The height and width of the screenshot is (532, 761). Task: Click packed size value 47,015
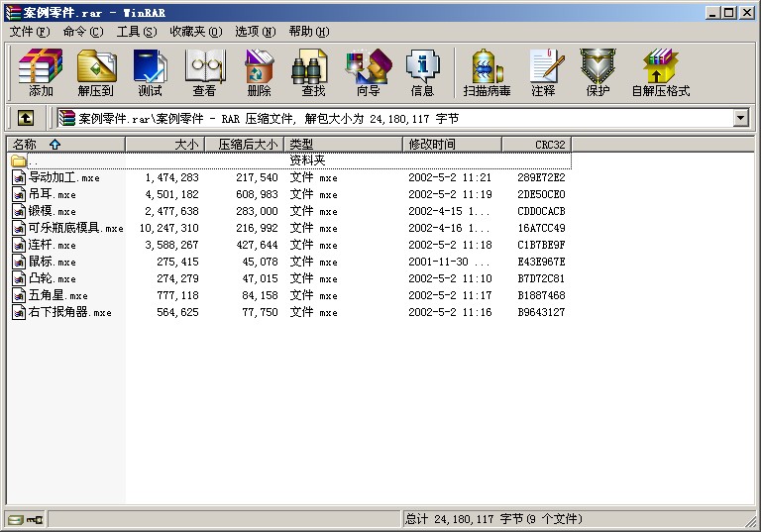261,278
